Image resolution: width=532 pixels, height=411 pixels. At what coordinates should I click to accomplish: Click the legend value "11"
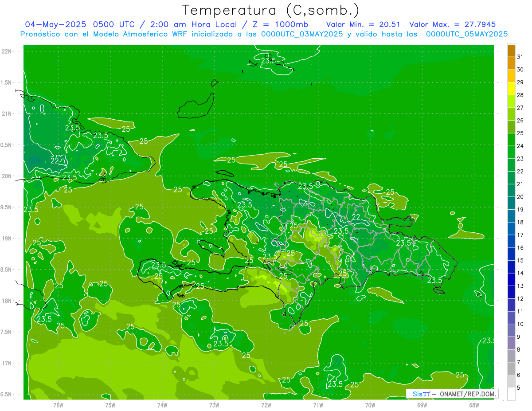pos(520,311)
